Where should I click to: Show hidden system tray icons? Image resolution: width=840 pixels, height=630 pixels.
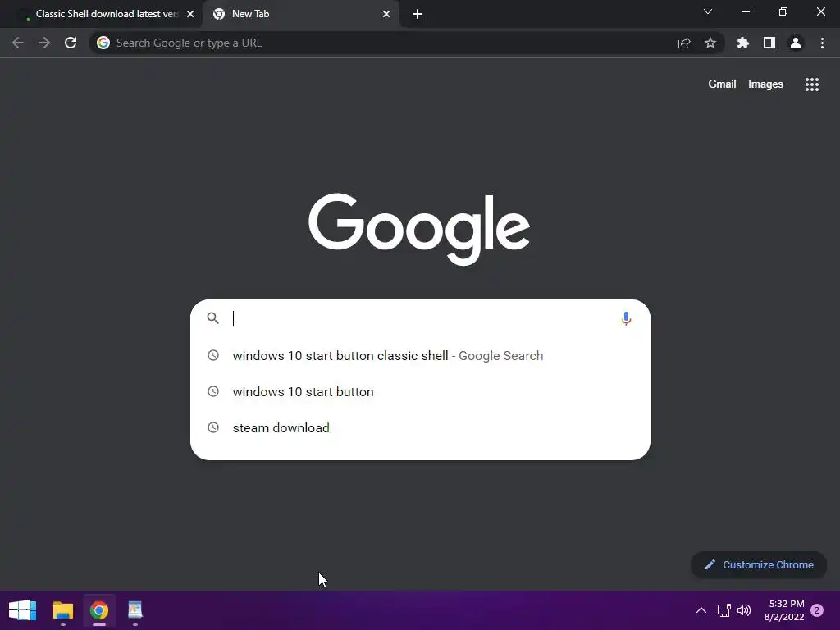[701, 610]
